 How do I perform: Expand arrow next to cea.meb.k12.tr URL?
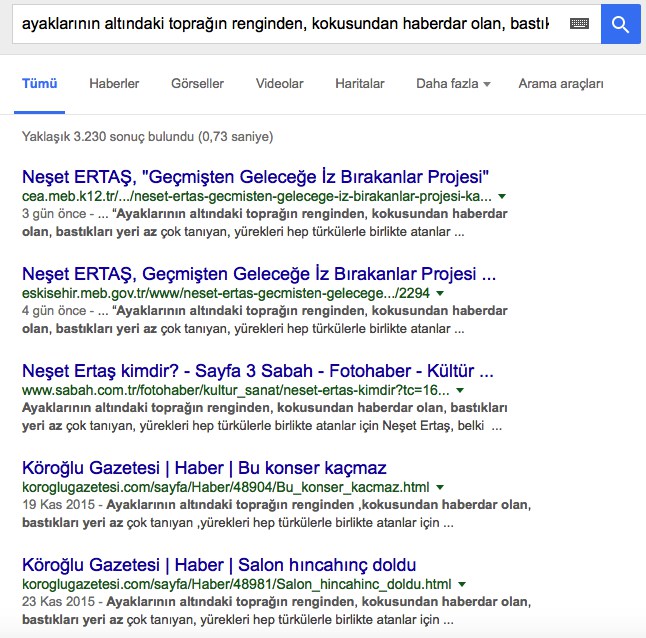point(502,196)
